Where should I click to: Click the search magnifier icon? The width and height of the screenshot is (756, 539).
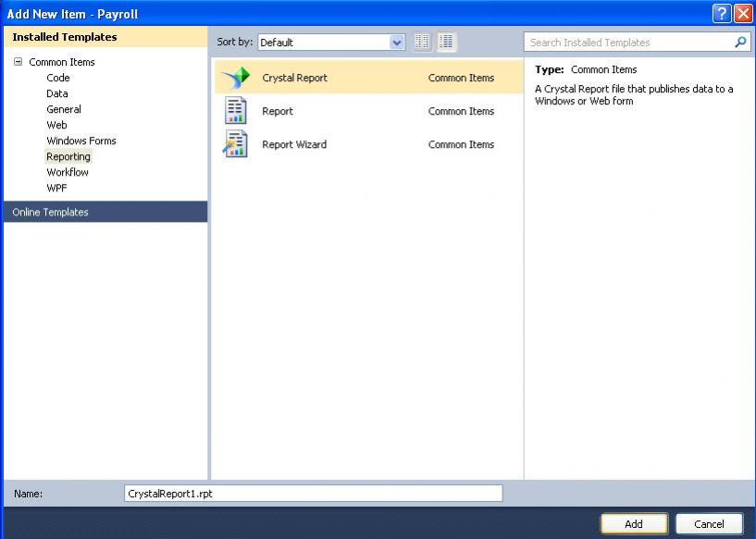point(740,43)
